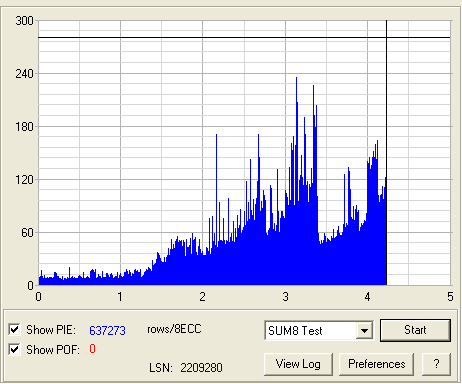
Task: Click the Show PIE label text
Action: coord(51,330)
